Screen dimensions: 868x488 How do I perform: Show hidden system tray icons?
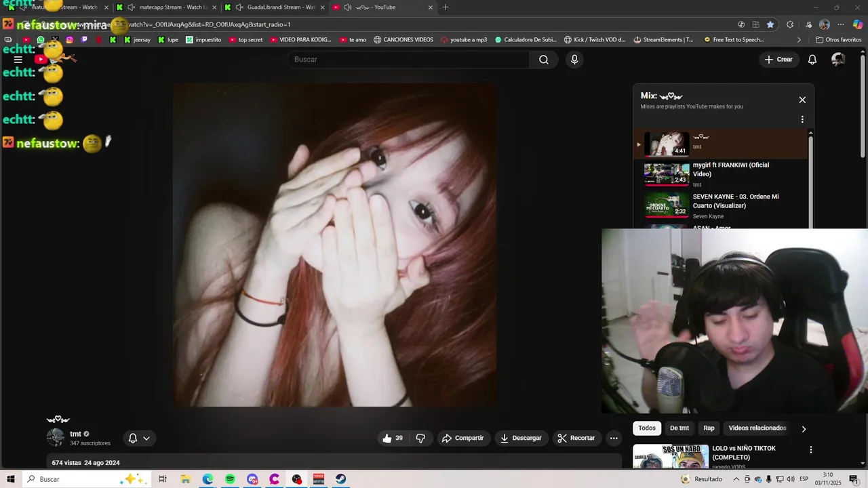[x=736, y=479]
